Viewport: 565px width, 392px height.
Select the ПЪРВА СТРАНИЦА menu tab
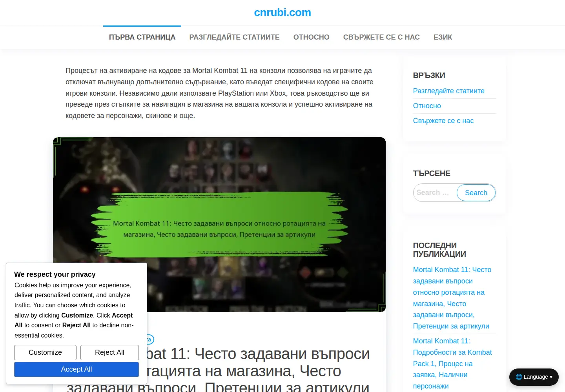(x=142, y=37)
